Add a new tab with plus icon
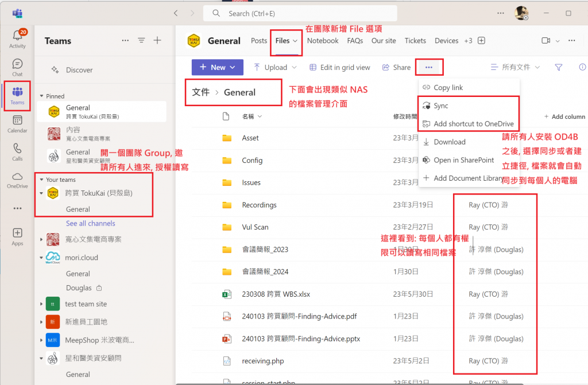This screenshot has width=588, height=385. pyautogui.click(x=482, y=41)
